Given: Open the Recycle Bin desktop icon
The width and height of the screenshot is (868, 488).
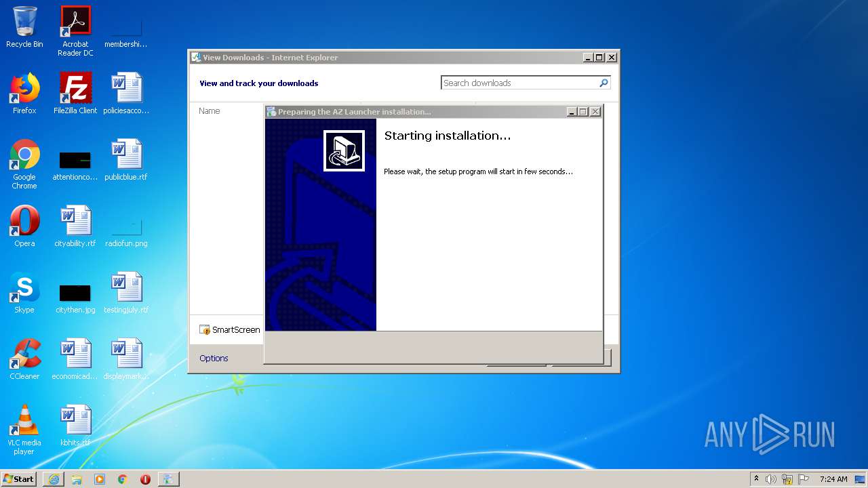Looking at the screenshot, I should pyautogui.click(x=24, y=27).
